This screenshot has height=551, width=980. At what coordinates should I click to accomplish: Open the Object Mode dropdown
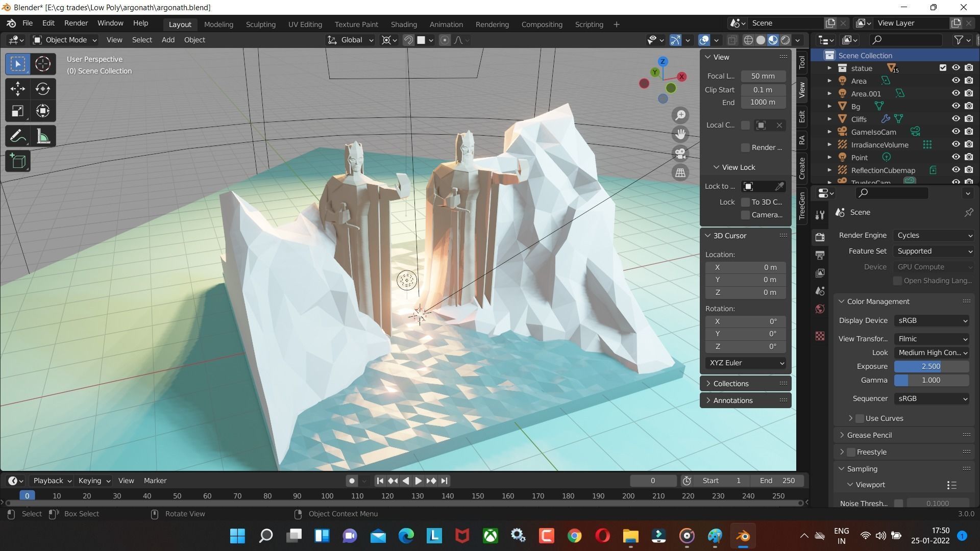point(65,40)
